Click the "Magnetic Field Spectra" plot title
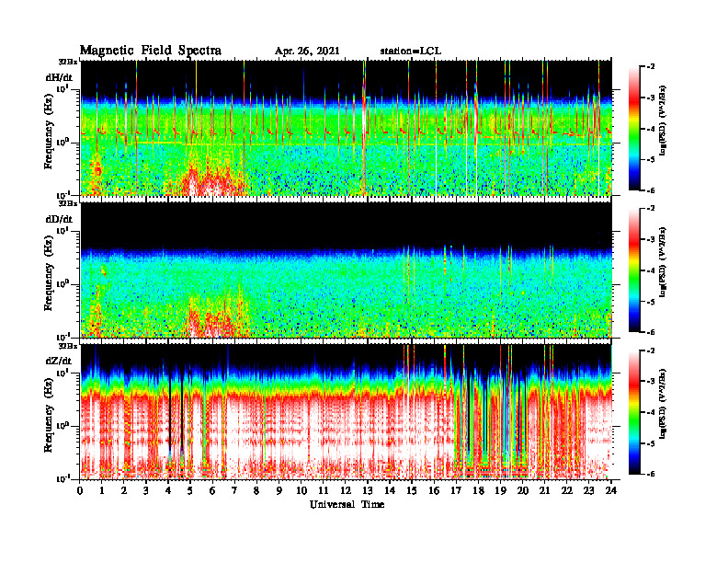728x563 pixels. (151, 51)
